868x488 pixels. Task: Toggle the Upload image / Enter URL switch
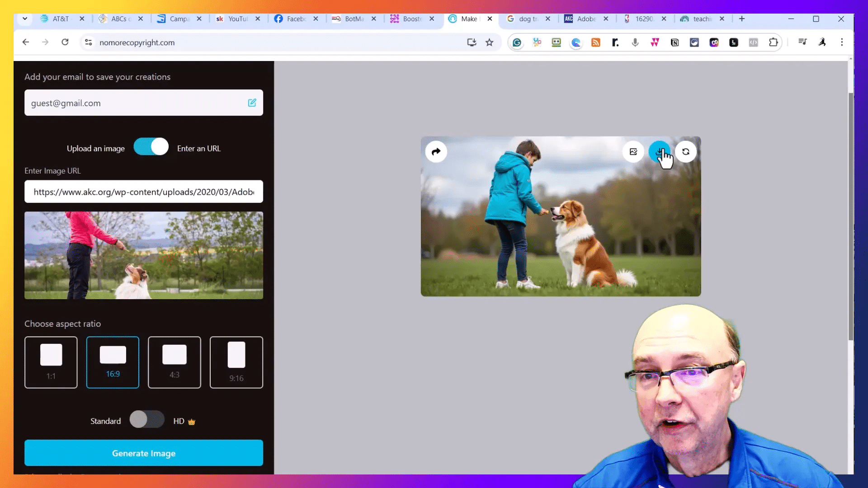click(x=151, y=147)
